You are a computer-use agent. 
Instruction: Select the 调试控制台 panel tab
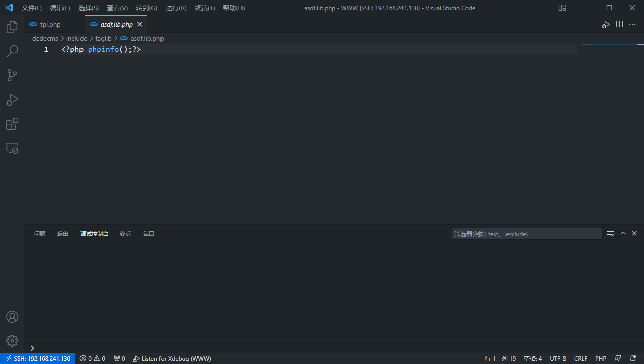coord(94,234)
